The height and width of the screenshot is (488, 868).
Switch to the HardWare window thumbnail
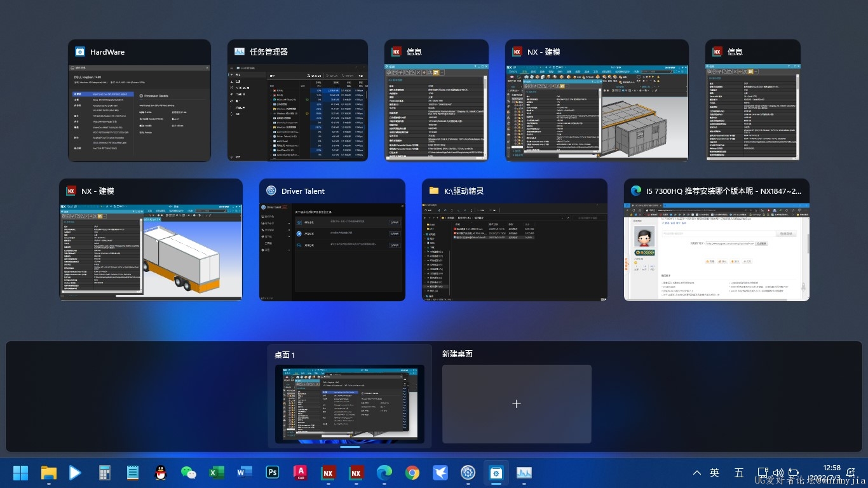[139, 100]
